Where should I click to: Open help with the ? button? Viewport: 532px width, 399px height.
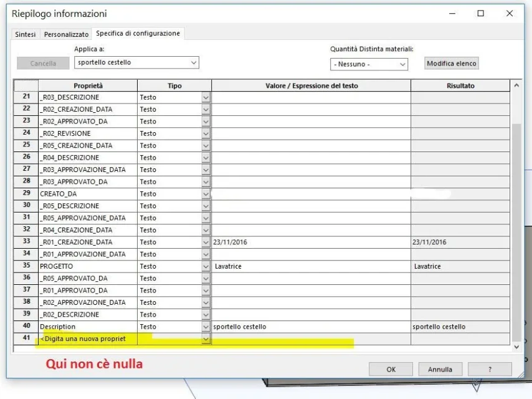[490, 369]
